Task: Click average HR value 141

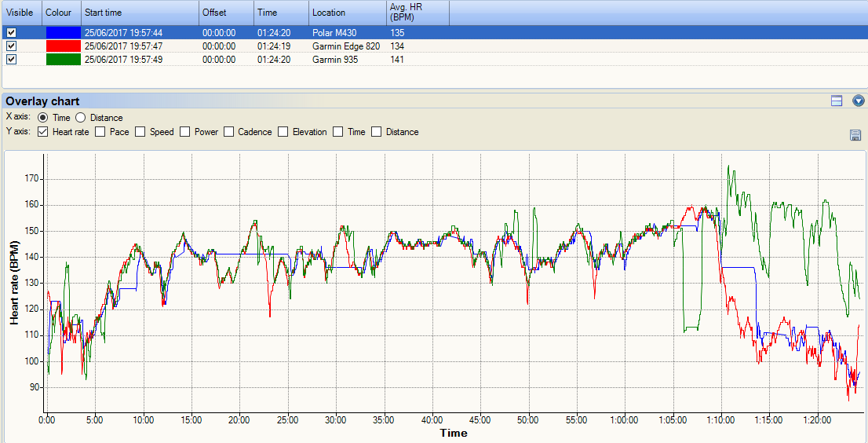Action: tap(397, 59)
